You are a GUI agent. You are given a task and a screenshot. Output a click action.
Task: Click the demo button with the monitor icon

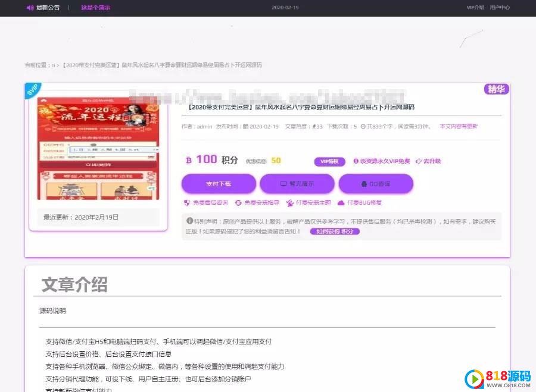click(x=297, y=184)
